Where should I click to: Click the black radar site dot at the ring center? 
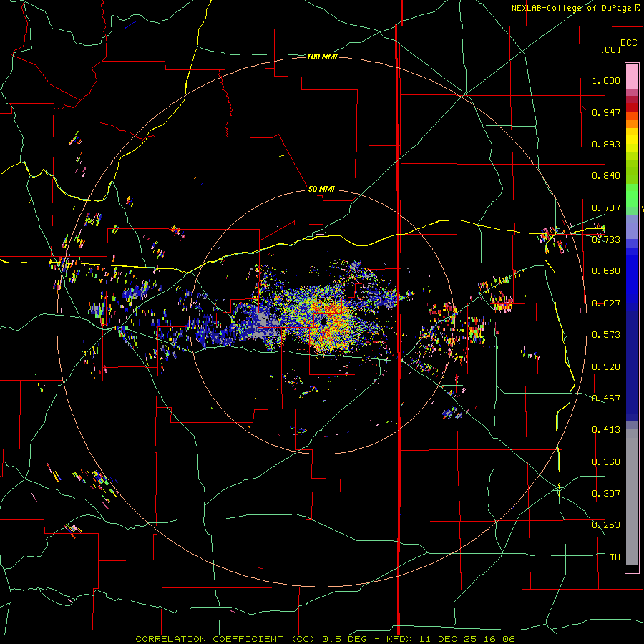tap(323, 321)
